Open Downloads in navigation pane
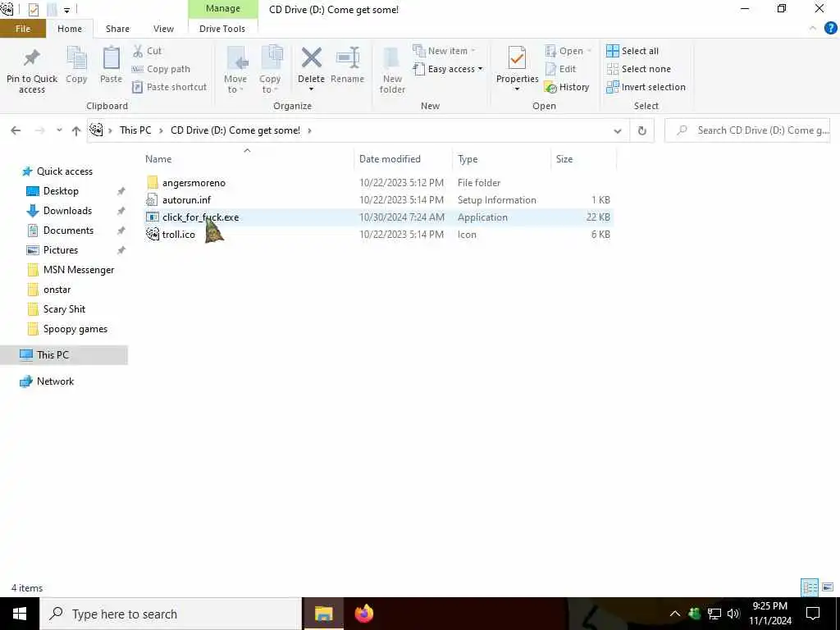Image resolution: width=840 pixels, height=630 pixels. (67, 211)
